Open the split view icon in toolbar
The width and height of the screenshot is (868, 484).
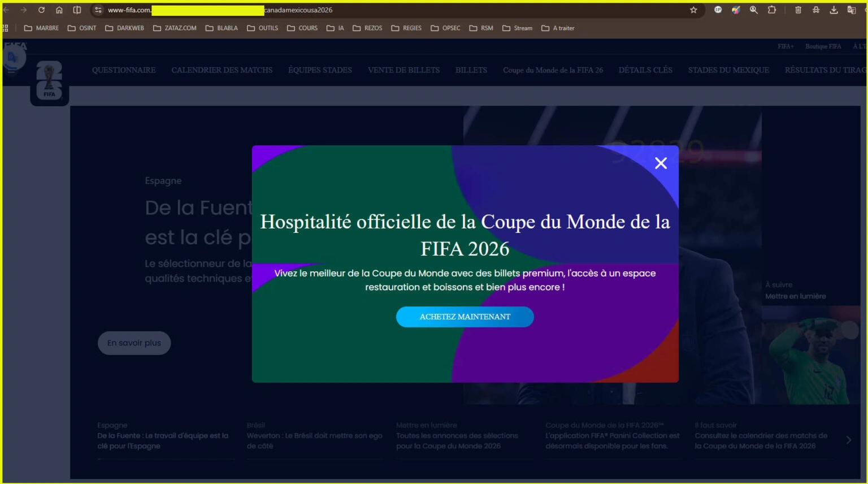point(77,10)
